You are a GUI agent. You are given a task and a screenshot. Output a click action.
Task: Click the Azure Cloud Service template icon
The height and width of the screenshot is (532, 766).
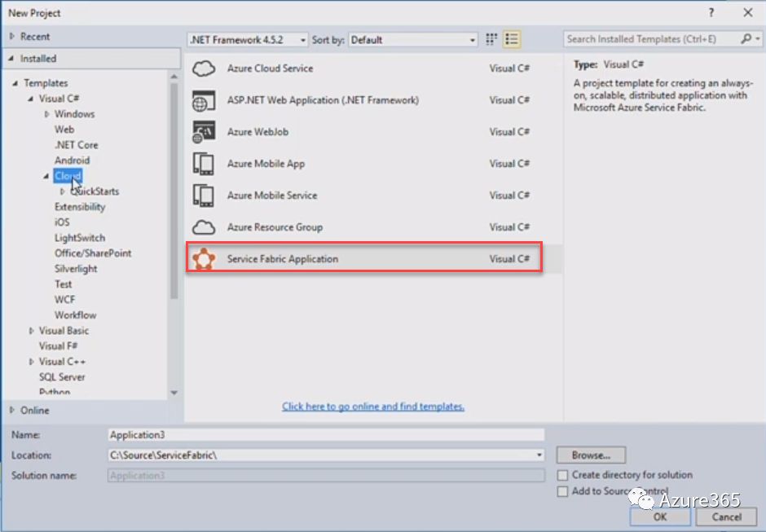pyautogui.click(x=203, y=69)
